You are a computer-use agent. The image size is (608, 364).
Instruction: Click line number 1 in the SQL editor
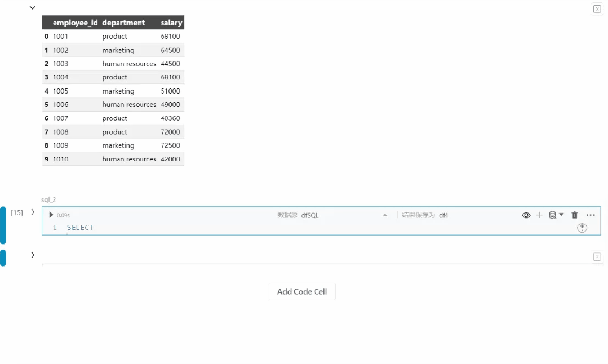(55, 228)
